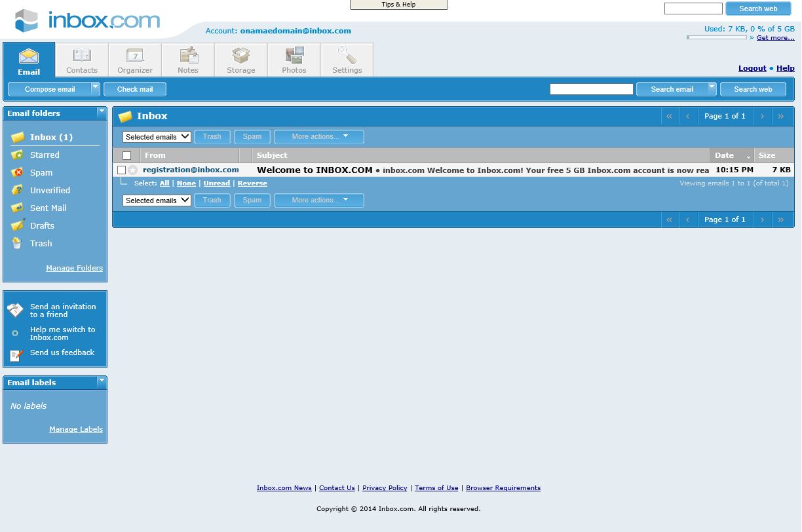Click the Privacy Policy footer link
This screenshot has height=532, width=802.
coord(385,488)
